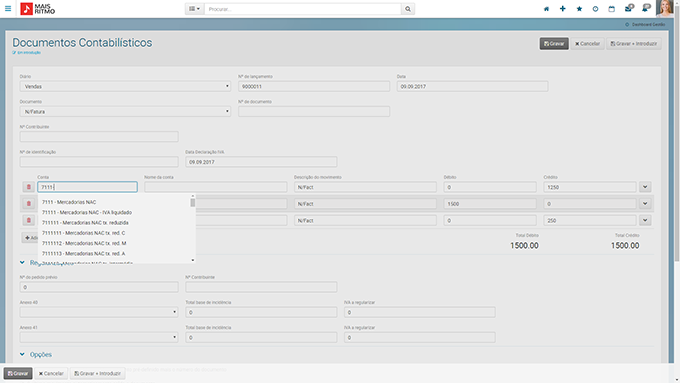680x383 pixels.
Task: Click the suggestions list scrollbar thumb
Action: (x=193, y=203)
